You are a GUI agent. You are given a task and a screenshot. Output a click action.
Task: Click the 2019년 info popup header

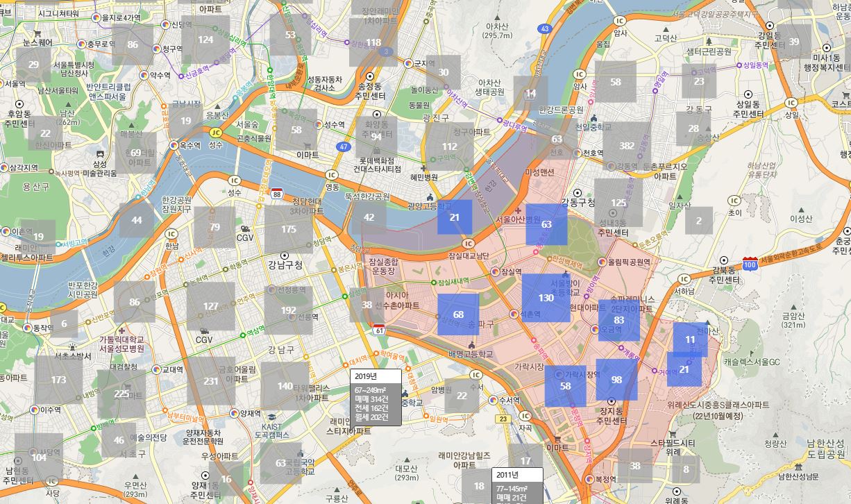click(376, 376)
